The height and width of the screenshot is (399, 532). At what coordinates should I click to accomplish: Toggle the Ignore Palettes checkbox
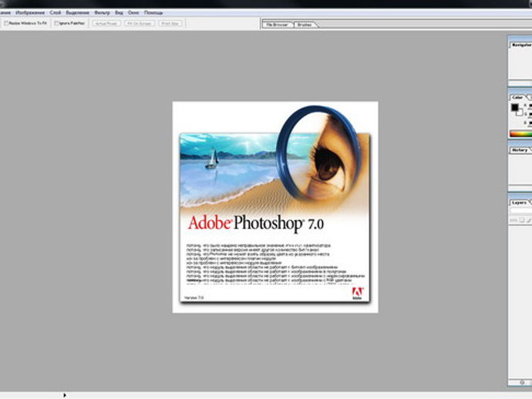click(56, 23)
